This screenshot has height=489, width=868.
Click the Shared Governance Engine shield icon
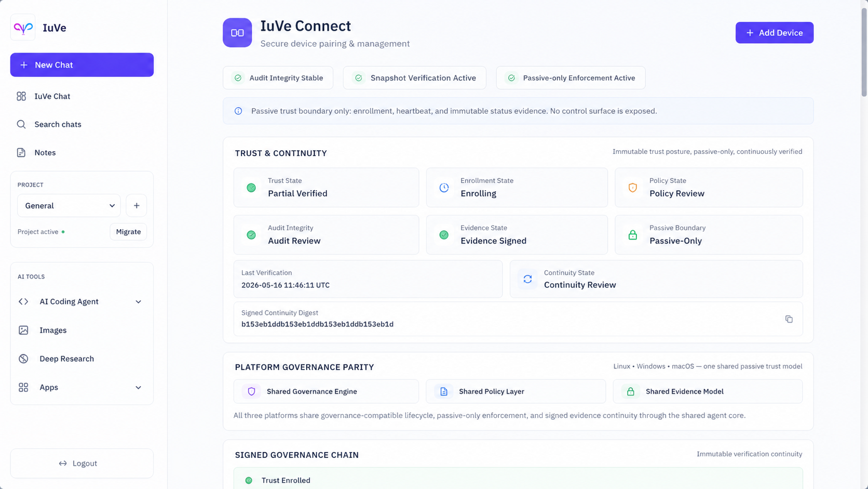pyautogui.click(x=251, y=391)
